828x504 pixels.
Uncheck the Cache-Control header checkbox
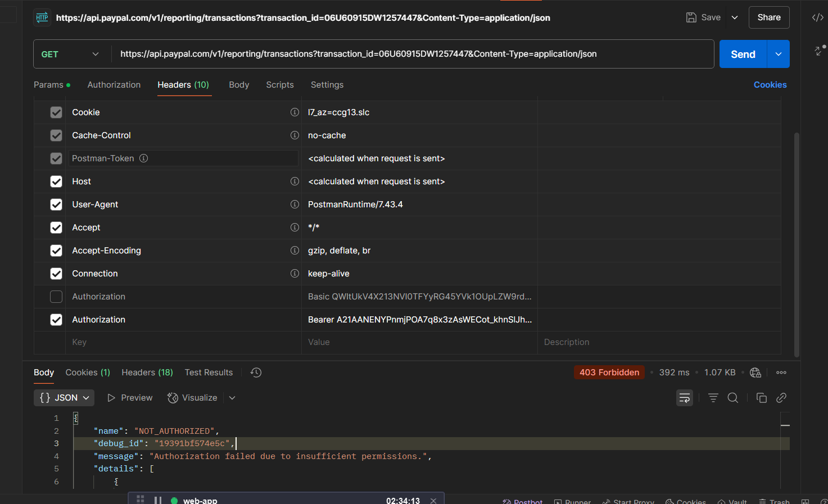[x=56, y=135]
